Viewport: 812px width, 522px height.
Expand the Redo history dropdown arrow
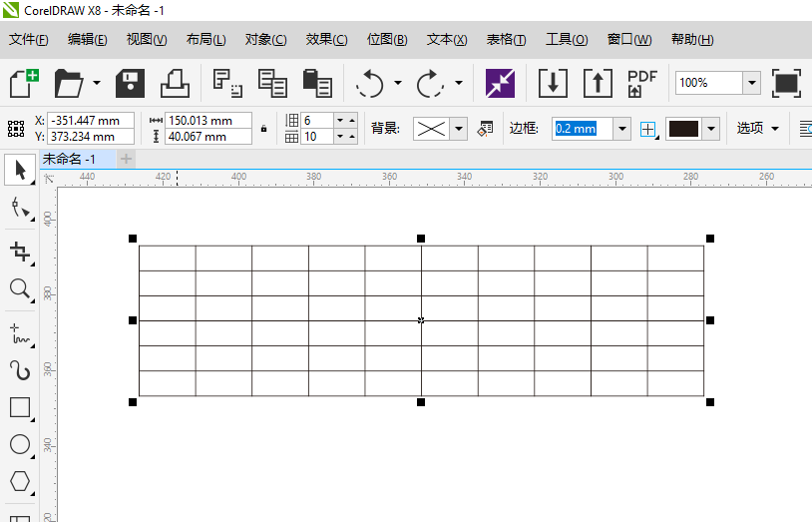click(x=459, y=83)
